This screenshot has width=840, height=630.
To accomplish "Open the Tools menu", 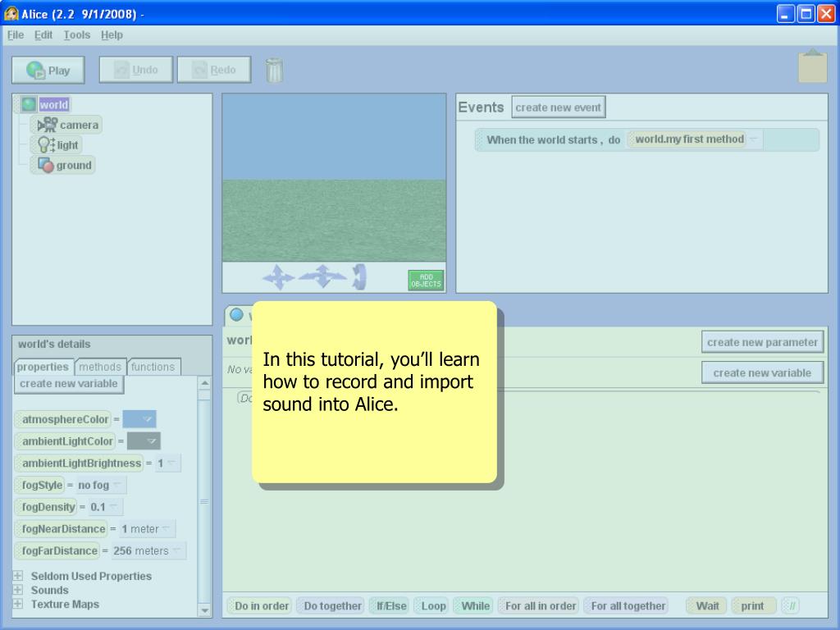I will [76, 34].
